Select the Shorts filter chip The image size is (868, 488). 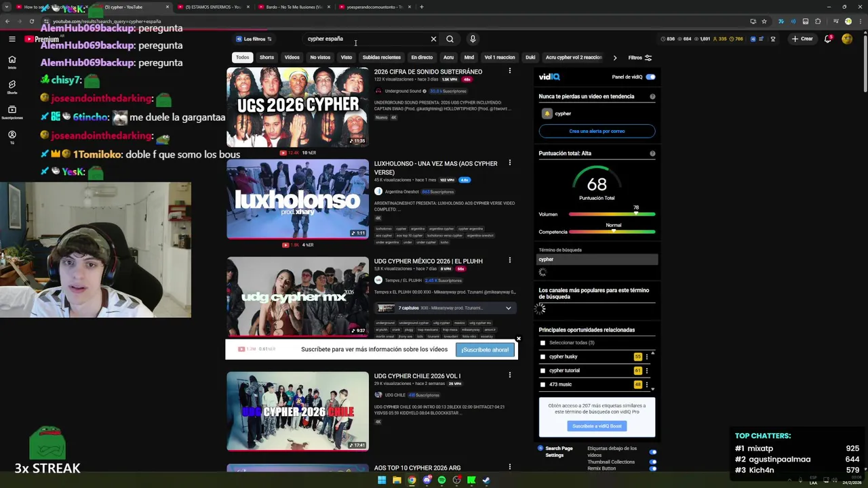[267, 58]
